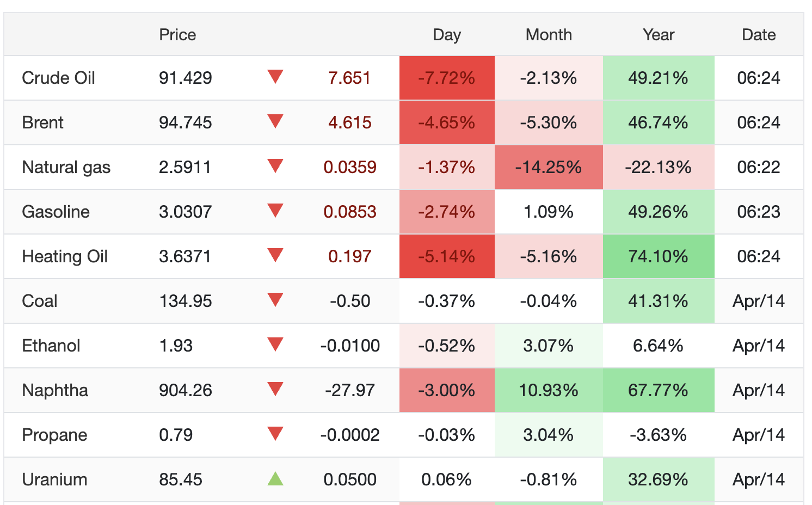Click the Gasoline row's red down arrow
Image resolution: width=812 pixels, height=505 pixels.
tap(275, 211)
